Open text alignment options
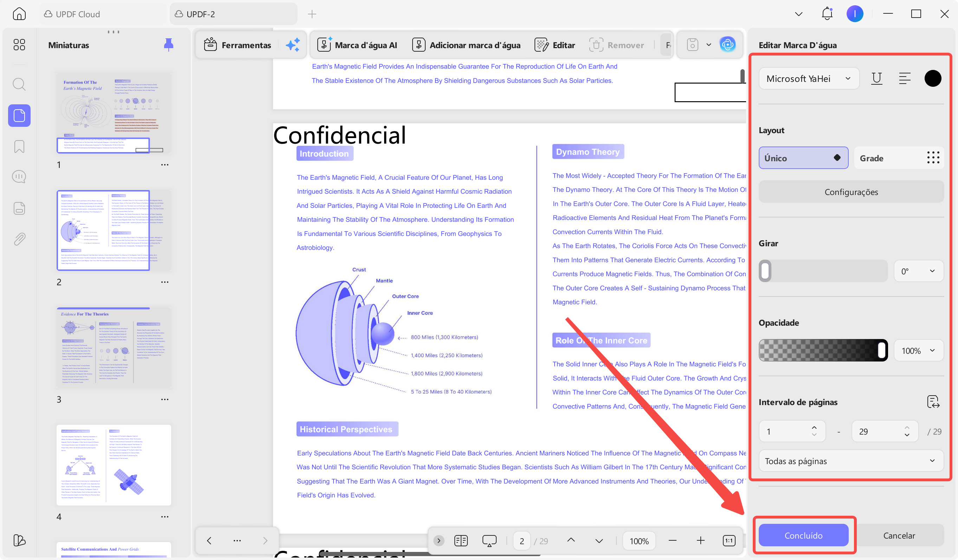958x560 pixels. click(904, 78)
